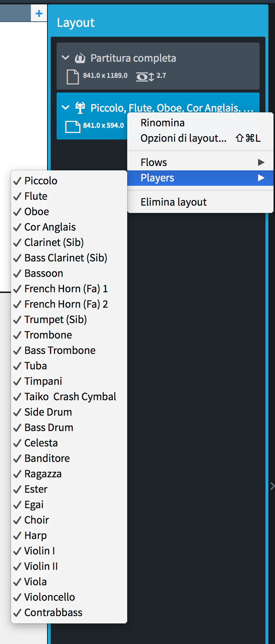Click the landscape page icon of the part layout

[72, 126]
